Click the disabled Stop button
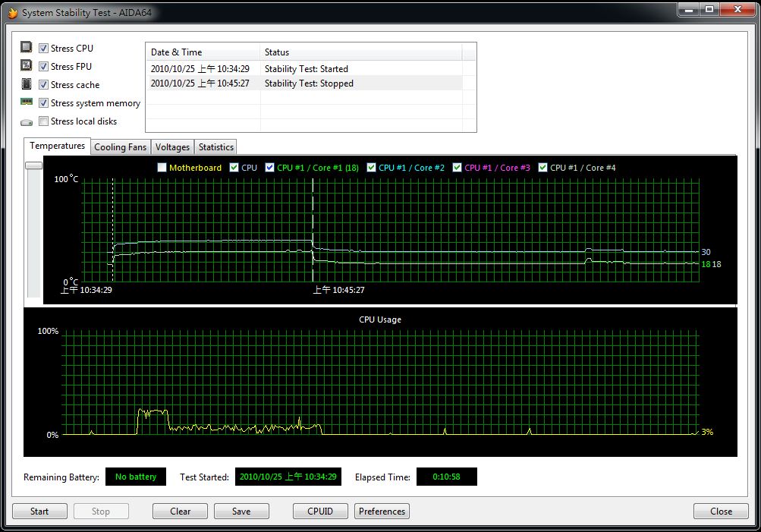This screenshot has width=761, height=532. coord(101,511)
